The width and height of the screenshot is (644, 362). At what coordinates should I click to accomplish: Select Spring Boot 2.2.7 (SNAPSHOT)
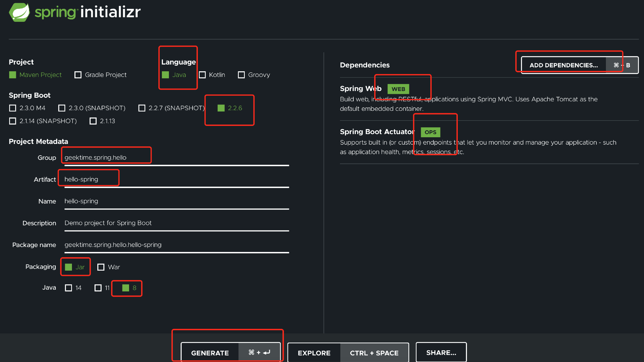pos(171,108)
